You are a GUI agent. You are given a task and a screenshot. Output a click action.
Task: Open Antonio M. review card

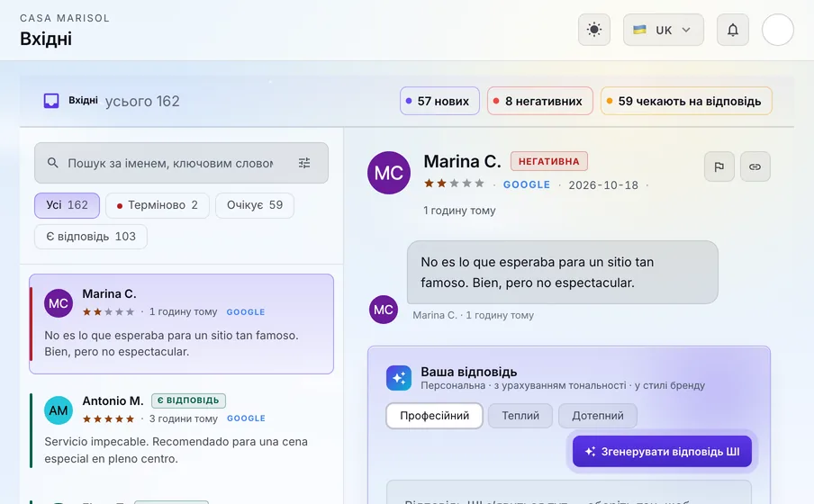point(181,429)
